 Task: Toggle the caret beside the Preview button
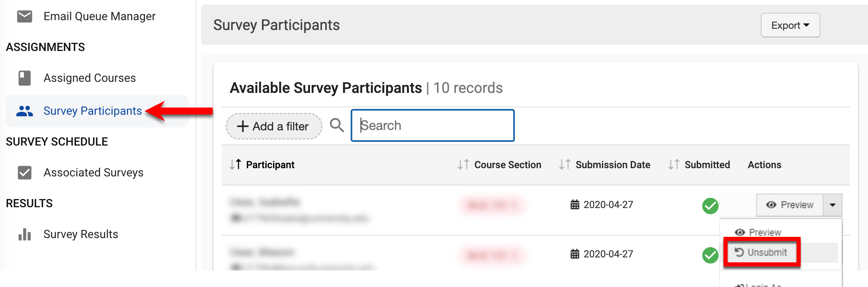(832, 205)
